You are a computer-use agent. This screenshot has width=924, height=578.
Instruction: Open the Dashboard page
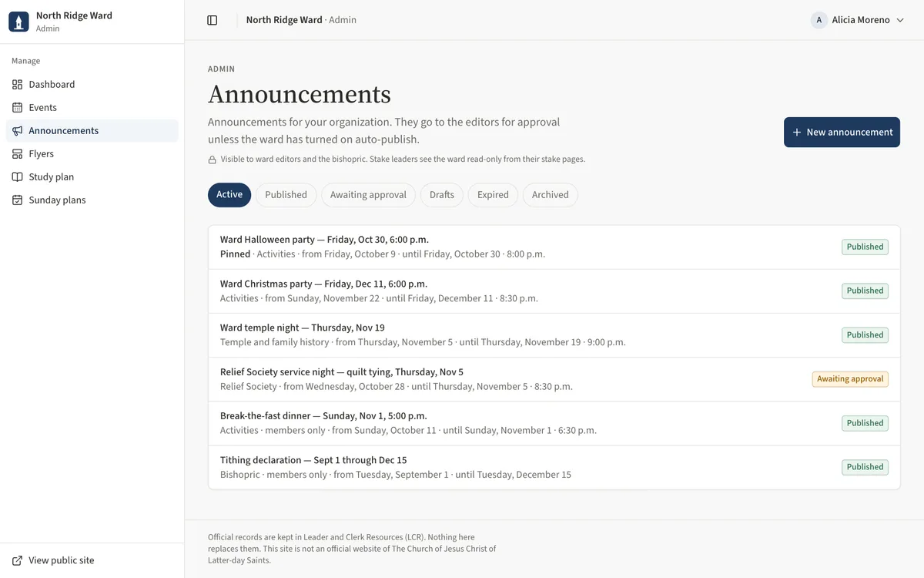click(x=92, y=85)
